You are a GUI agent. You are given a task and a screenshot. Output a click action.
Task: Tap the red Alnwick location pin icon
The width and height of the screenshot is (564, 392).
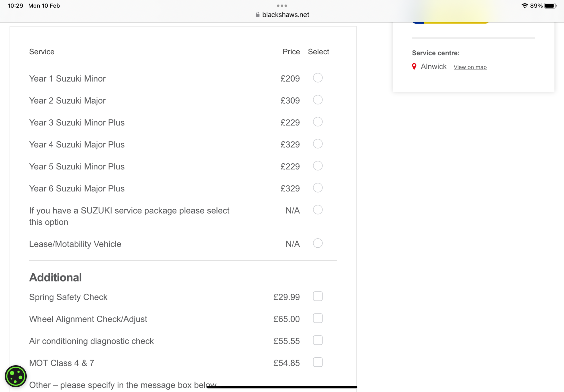[x=414, y=66]
